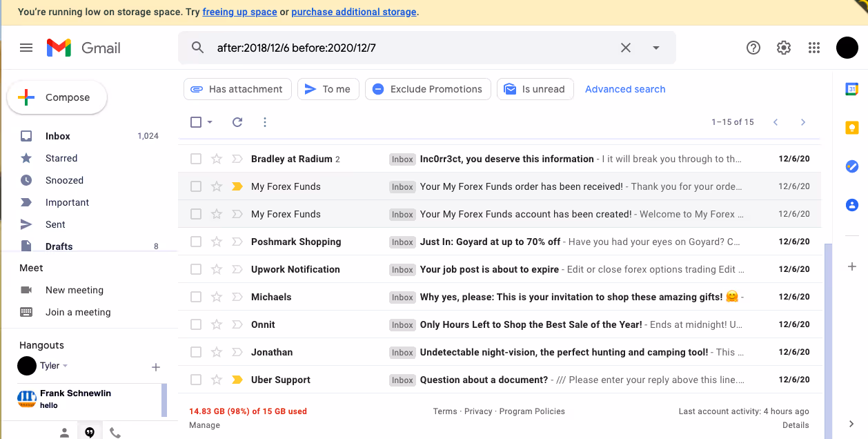Switch to Hangouts conversations tab
This screenshot has height=439, width=868.
90,433
